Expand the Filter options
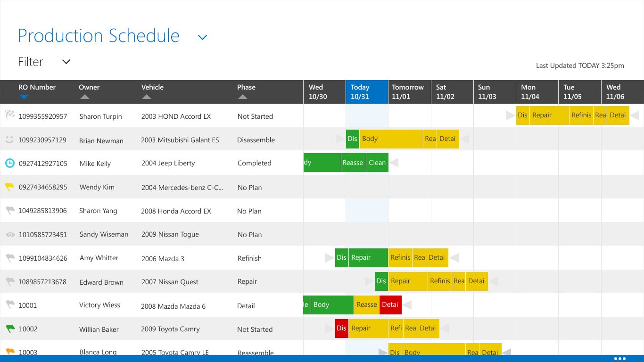 [x=66, y=62]
